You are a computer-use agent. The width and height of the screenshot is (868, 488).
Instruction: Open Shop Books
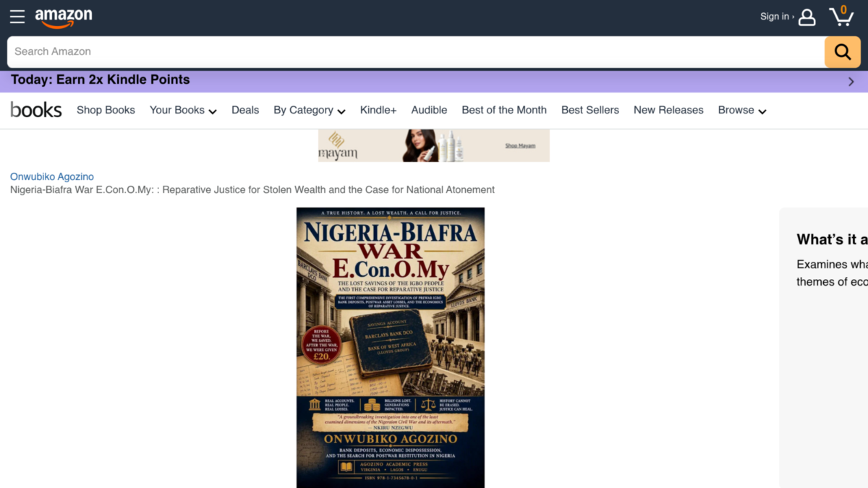[x=106, y=110]
